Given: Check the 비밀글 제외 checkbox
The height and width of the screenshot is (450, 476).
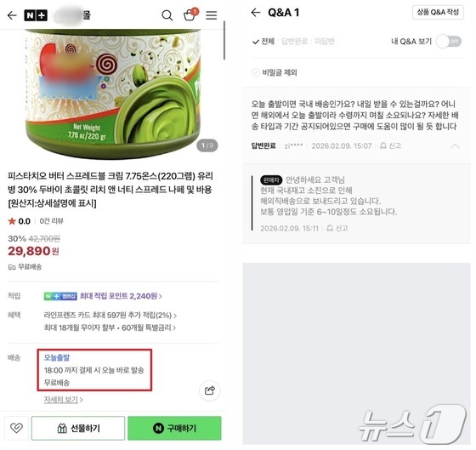Looking at the screenshot, I should click(256, 72).
